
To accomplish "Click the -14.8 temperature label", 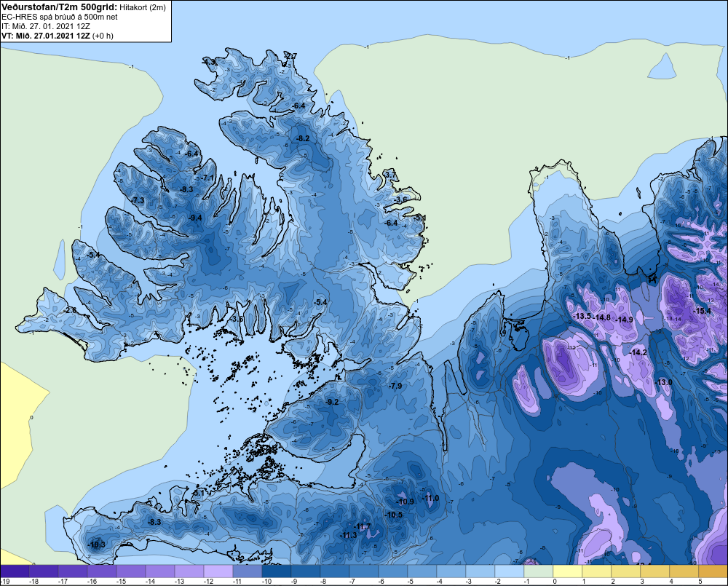I will click(602, 317).
